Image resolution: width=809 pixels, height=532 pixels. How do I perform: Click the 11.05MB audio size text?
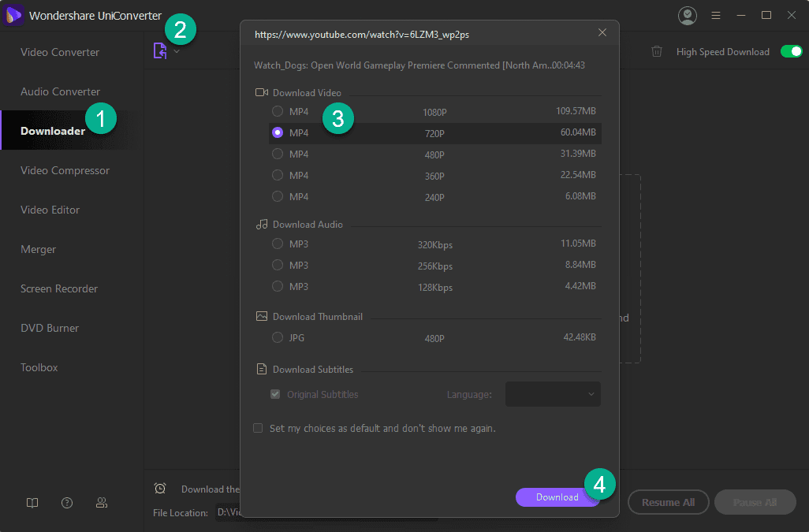point(579,244)
